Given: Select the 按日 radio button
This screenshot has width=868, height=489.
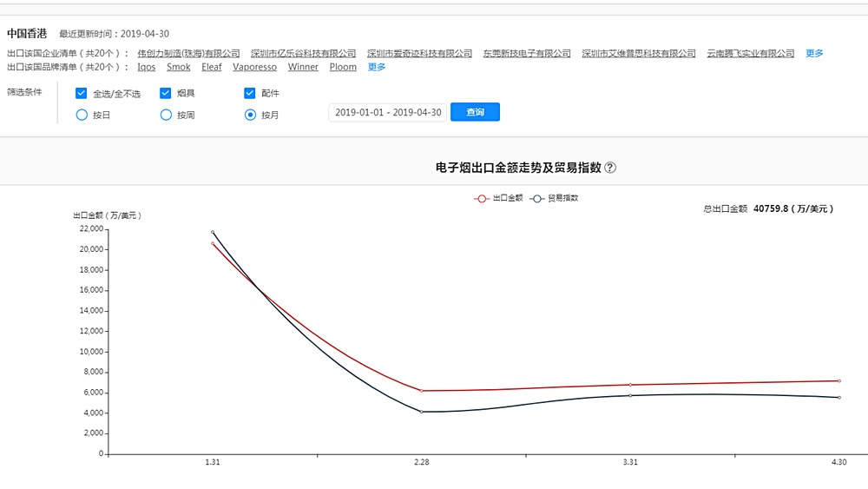Looking at the screenshot, I should pos(82,115).
